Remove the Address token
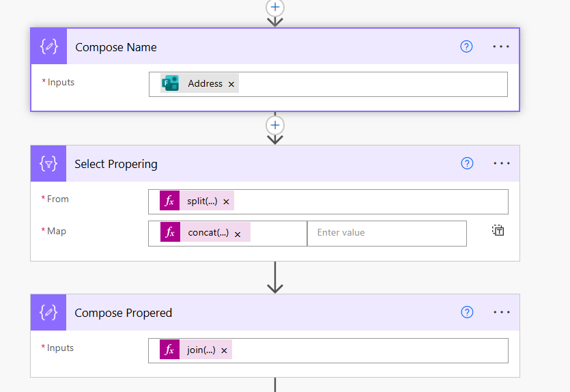 pyautogui.click(x=231, y=84)
